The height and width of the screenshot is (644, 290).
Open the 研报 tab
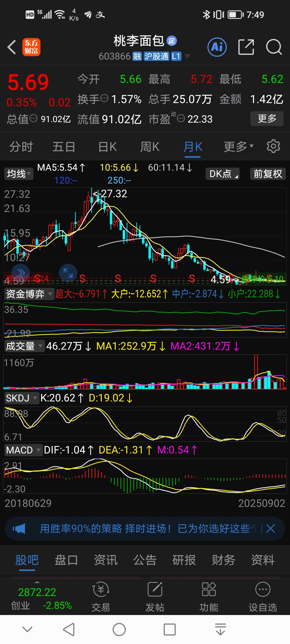point(184,560)
